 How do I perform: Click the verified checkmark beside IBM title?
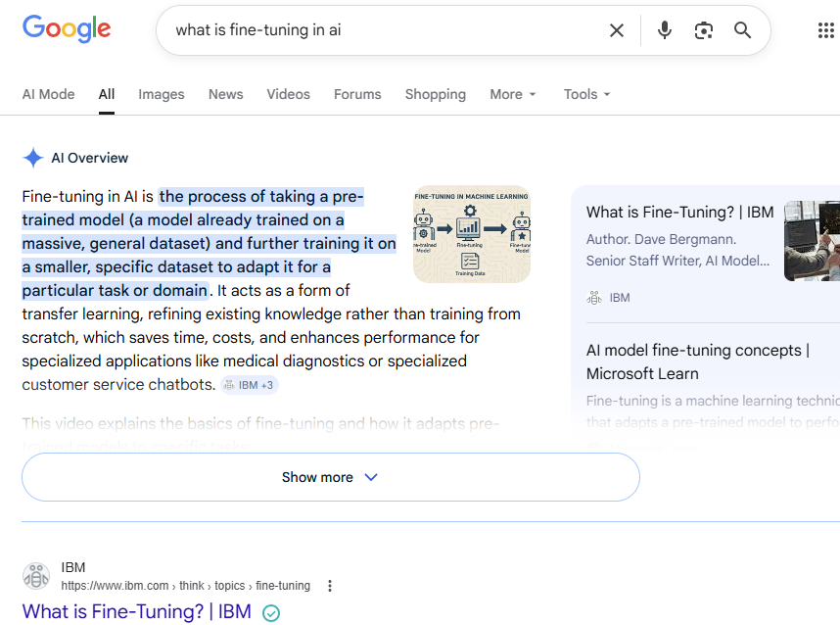click(x=271, y=612)
